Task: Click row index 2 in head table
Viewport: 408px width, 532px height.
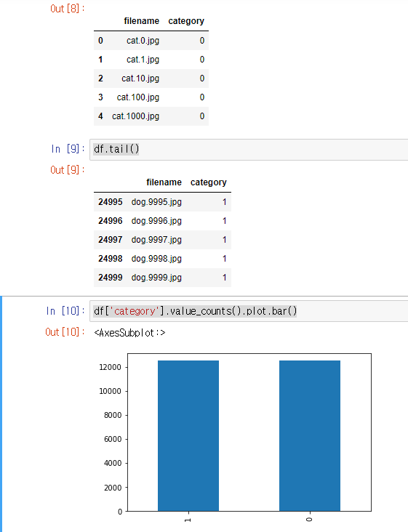Action: [100, 78]
